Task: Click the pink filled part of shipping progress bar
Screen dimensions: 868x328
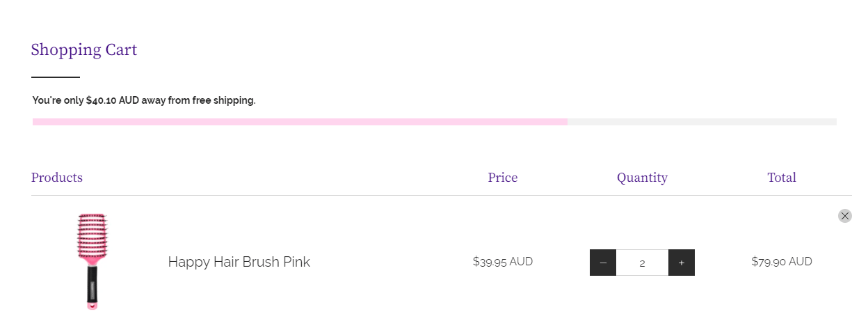Action: tap(299, 122)
